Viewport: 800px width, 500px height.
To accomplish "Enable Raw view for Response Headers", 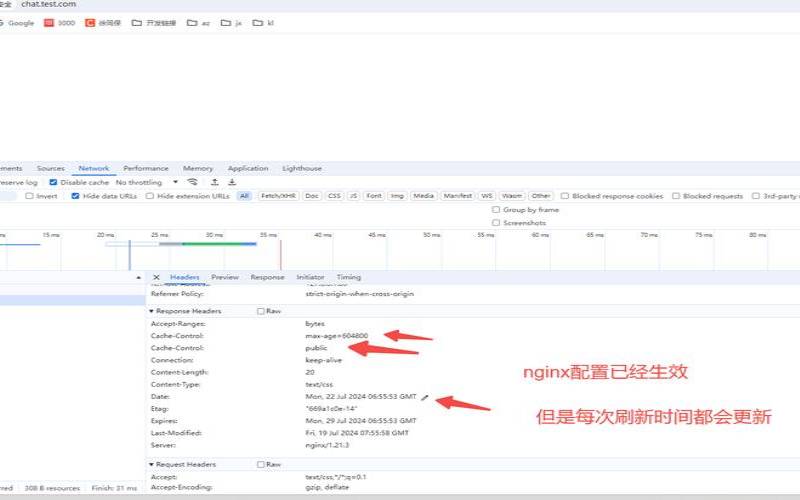I will (x=261, y=311).
